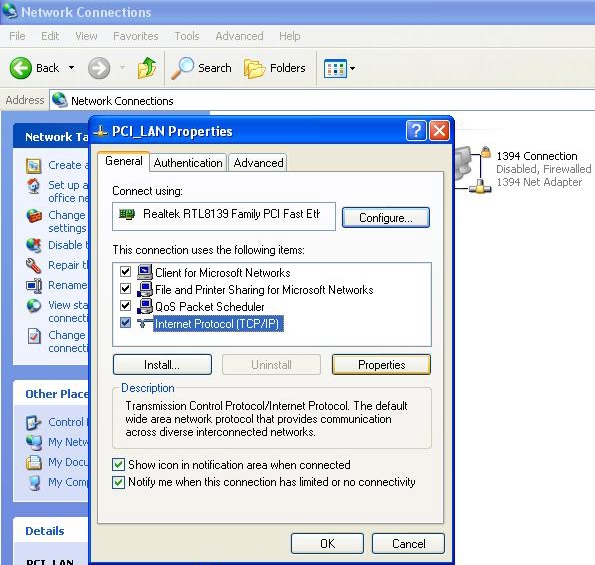
Task: Click the Network Tasks panel header
Action: click(x=51, y=136)
